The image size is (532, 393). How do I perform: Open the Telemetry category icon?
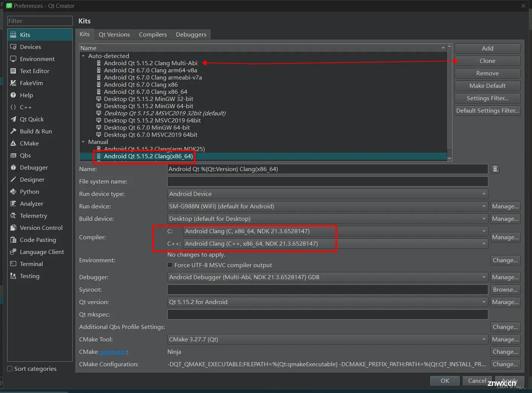(13, 216)
